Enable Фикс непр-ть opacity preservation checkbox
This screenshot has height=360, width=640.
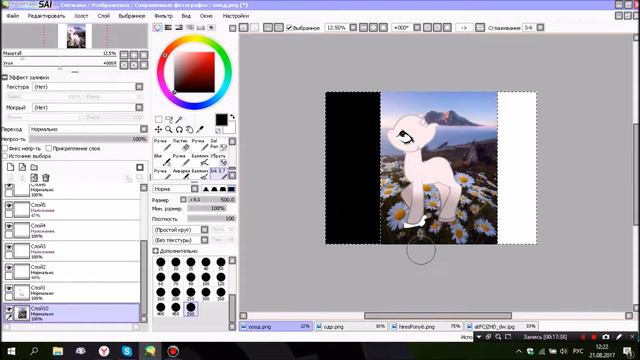5,148
